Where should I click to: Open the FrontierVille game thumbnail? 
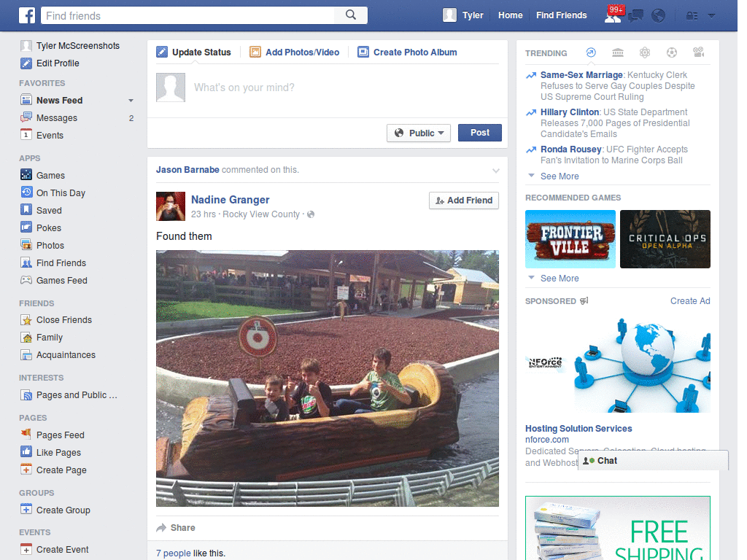pos(570,239)
